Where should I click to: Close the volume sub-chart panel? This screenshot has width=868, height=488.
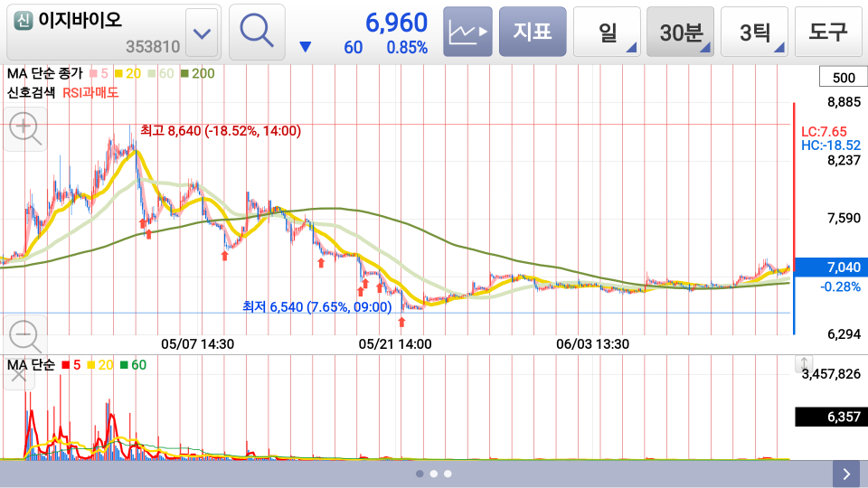click(x=19, y=376)
